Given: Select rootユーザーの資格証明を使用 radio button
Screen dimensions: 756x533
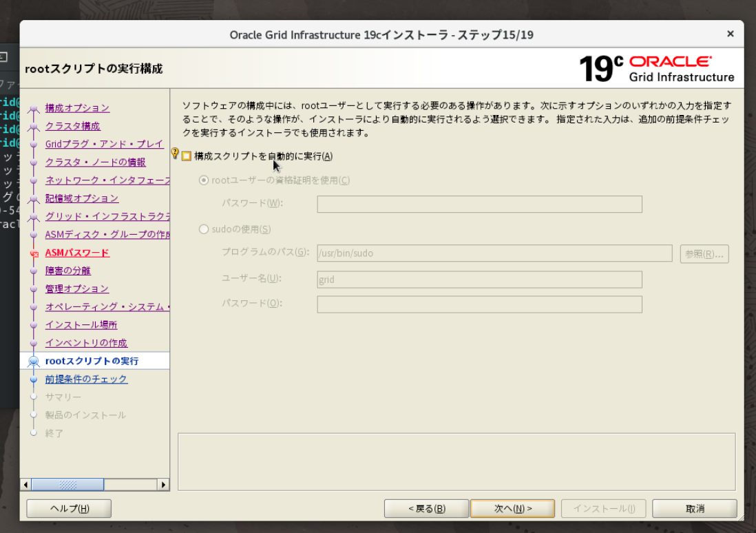Looking at the screenshot, I should (x=204, y=180).
